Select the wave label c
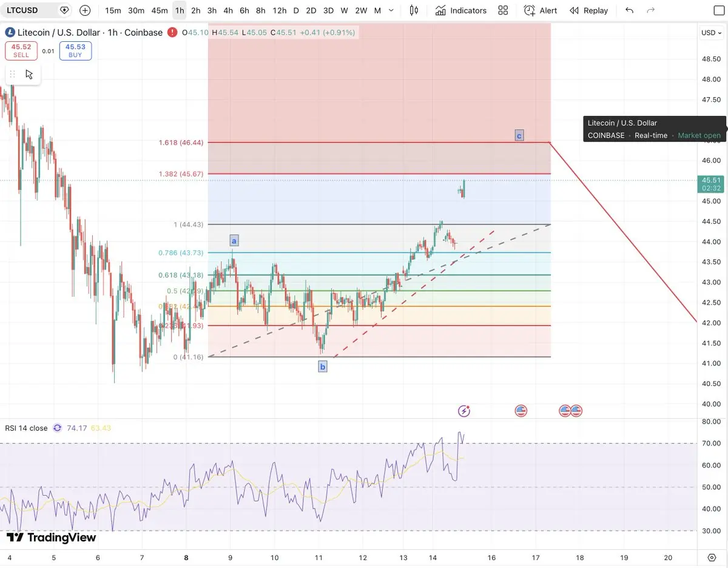 (519, 135)
